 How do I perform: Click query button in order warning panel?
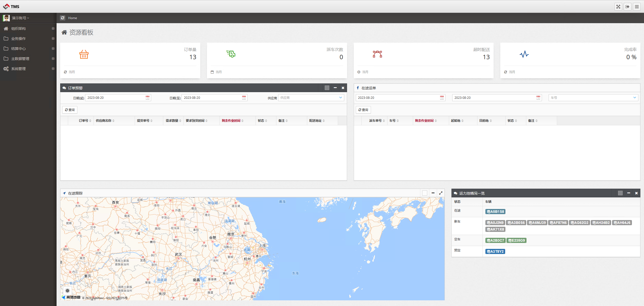point(70,110)
